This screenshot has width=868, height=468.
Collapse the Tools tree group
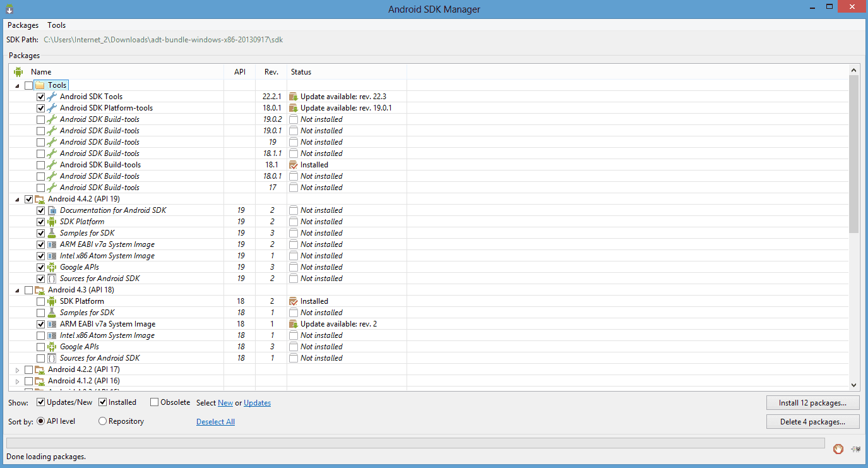click(17, 85)
